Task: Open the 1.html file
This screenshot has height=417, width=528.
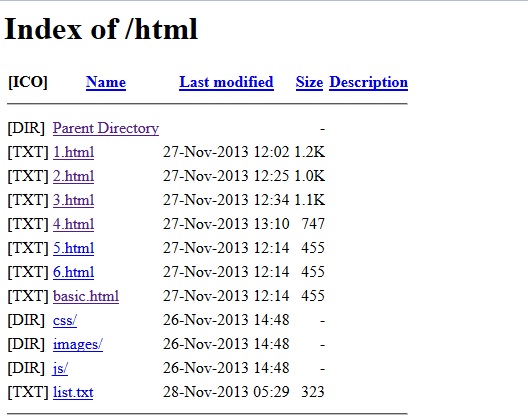Action: tap(73, 152)
